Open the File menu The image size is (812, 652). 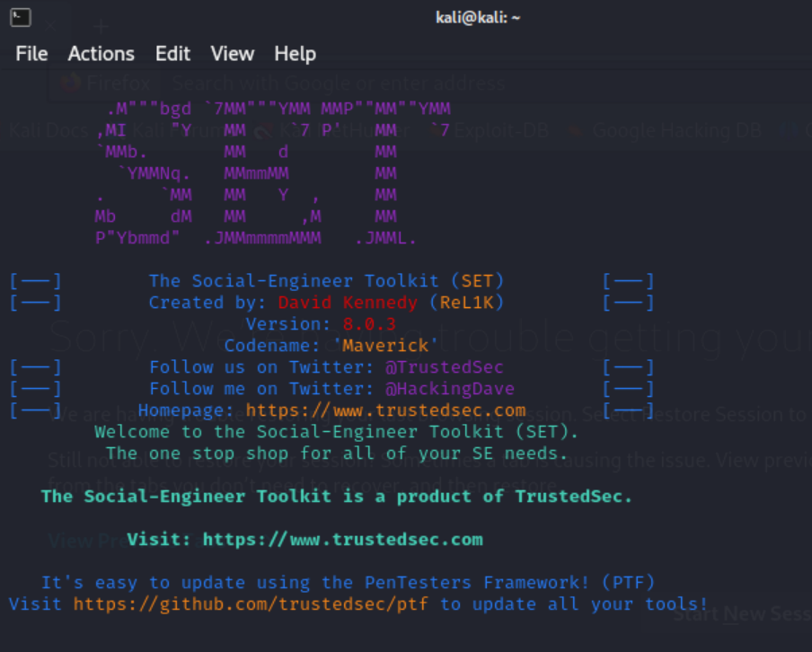(31, 54)
